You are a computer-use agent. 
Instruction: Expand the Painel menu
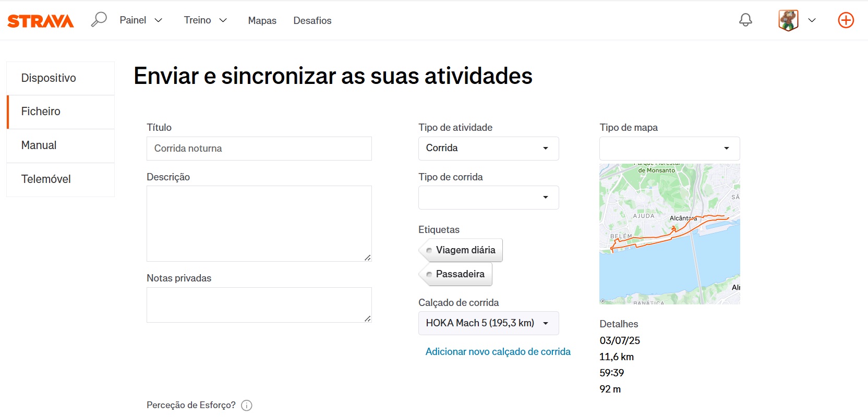click(141, 20)
